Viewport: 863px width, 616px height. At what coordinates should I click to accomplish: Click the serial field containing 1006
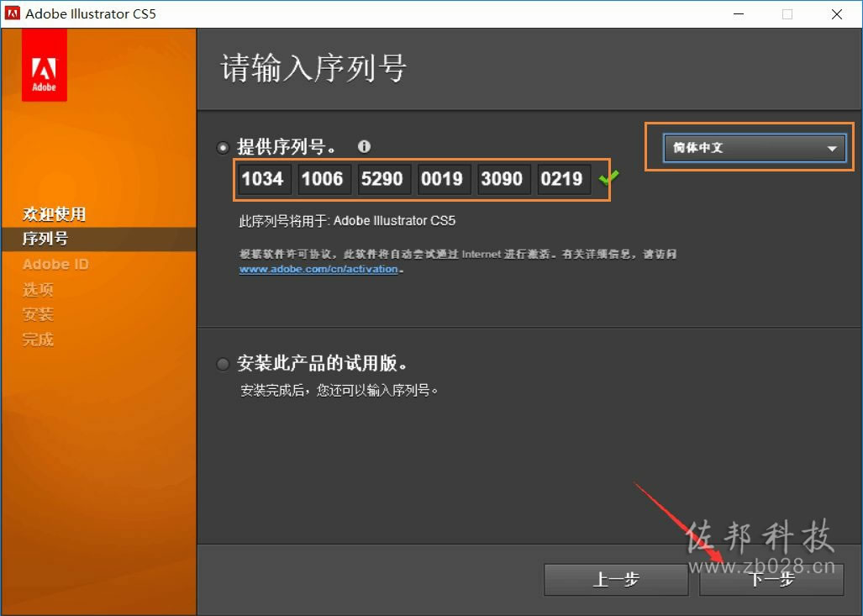324,179
